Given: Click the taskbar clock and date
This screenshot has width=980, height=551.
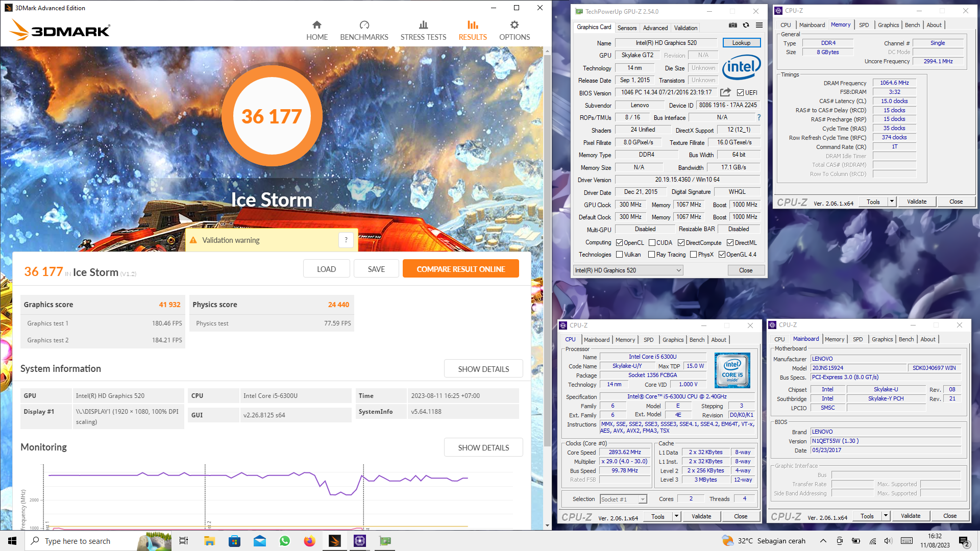Looking at the screenshot, I should click(x=935, y=541).
